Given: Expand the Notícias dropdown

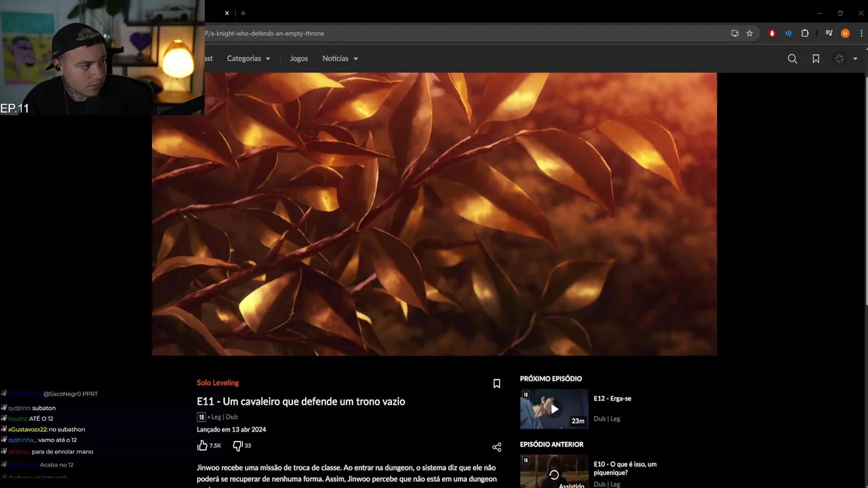Looking at the screenshot, I should pyautogui.click(x=340, y=58).
